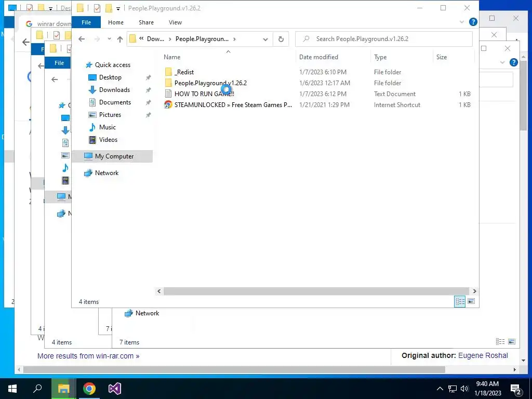Viewport: 532px width, 399px height.
Task: Click More results from win-rar.com link
Action: (x=88, y=356)
